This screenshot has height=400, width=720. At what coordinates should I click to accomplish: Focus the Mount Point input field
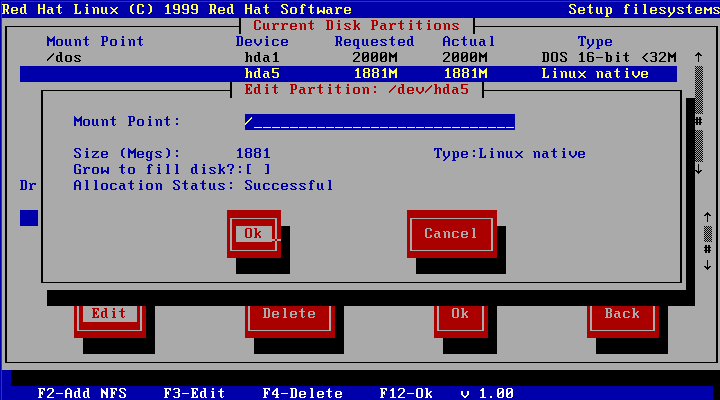380,122
